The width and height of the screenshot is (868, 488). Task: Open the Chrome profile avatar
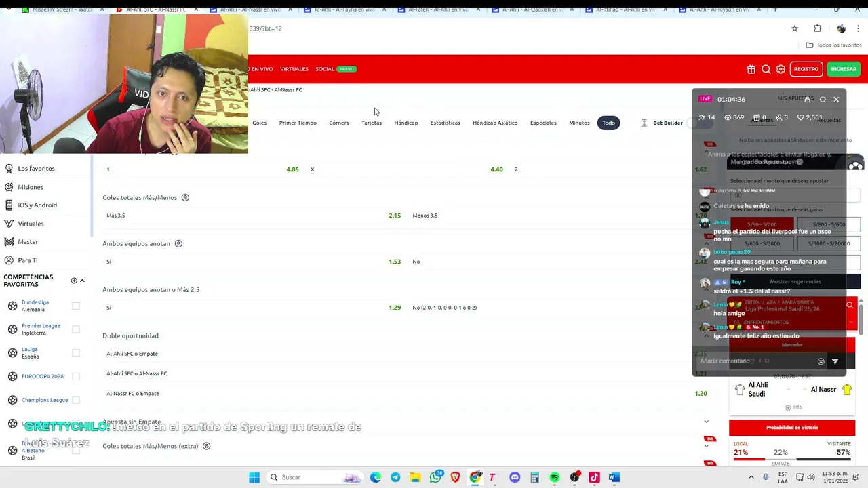(842, 28)
